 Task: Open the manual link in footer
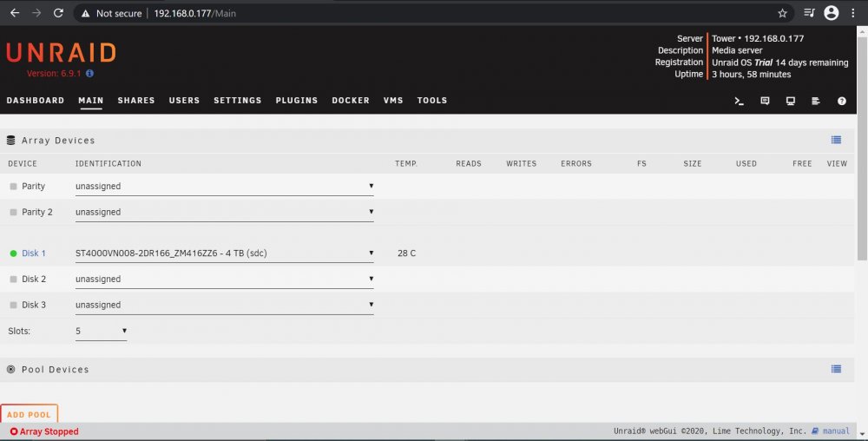pyautogui.click(x=836, y=431)
